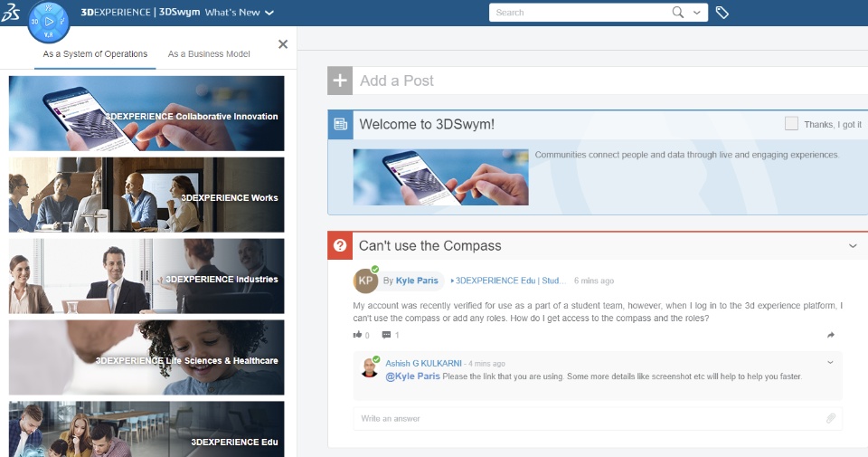
Task: Like the post with thumbs up icon
Action: (x=358, y=335)
